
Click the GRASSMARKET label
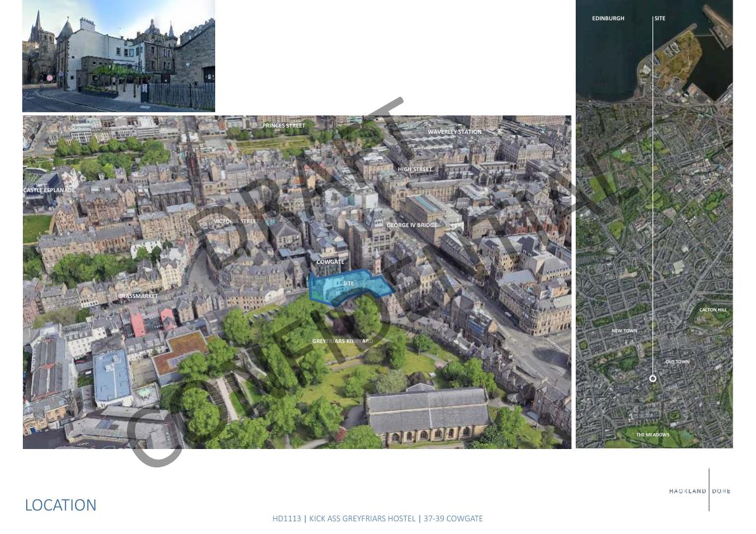(x=138, y=296)
